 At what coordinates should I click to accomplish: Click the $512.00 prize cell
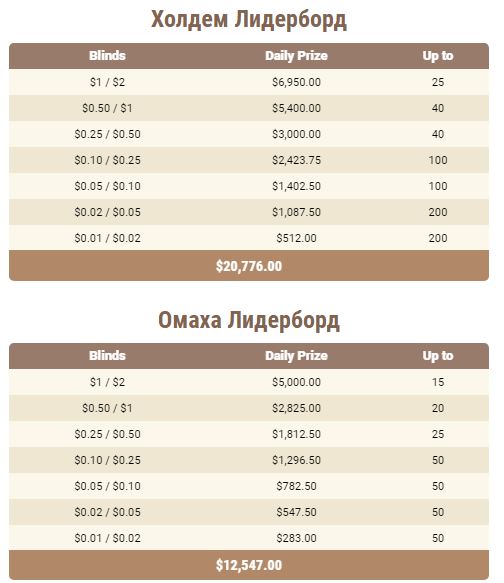pos(296,238)
